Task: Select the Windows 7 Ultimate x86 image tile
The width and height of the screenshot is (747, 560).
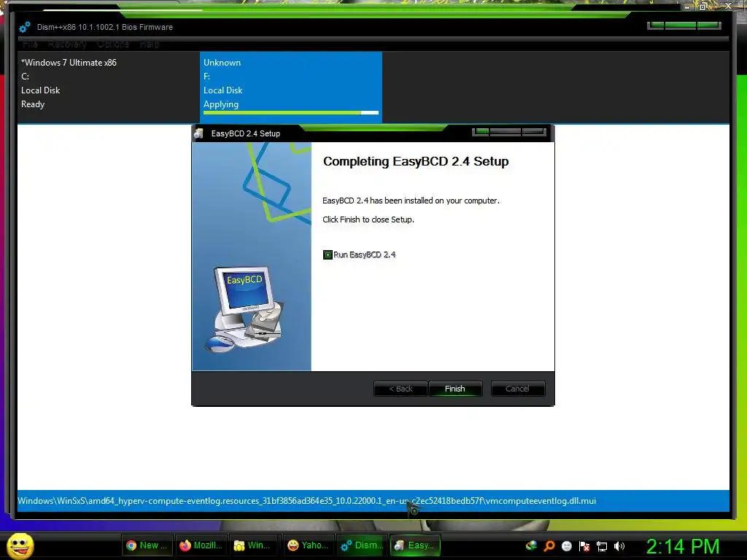Action: [x=108, y=87]
